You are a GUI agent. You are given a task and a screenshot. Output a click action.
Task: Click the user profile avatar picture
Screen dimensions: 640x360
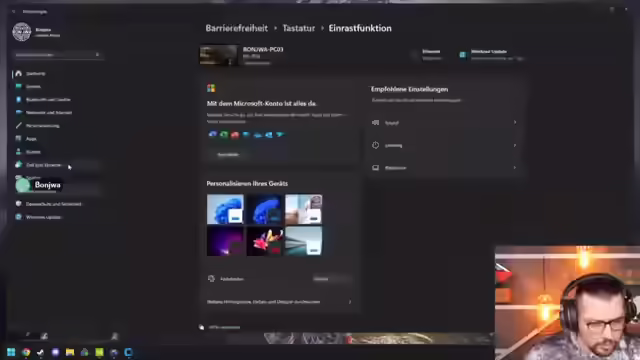click(22, 32)
